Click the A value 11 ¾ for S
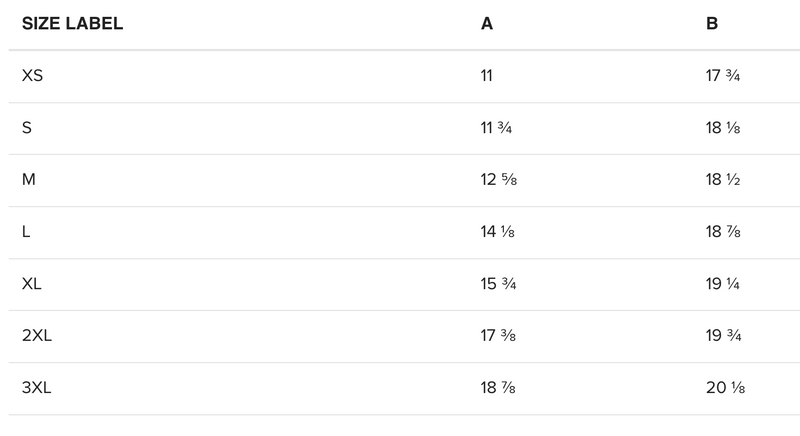Viewport: 800px width, 436px height. click(498, 128)
